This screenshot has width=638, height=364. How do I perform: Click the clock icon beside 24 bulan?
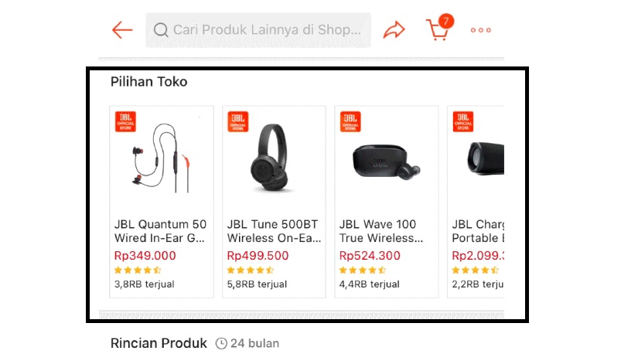click(x=221, y=343)
